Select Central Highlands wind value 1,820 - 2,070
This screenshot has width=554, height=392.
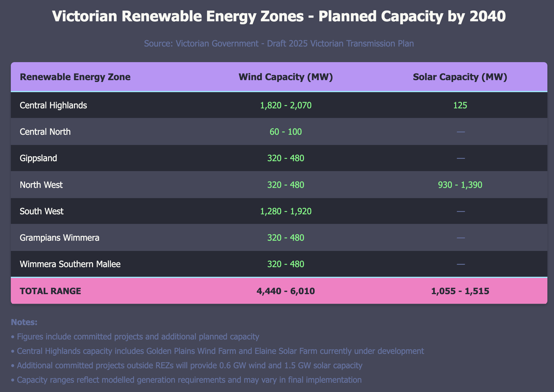point(285,105)
